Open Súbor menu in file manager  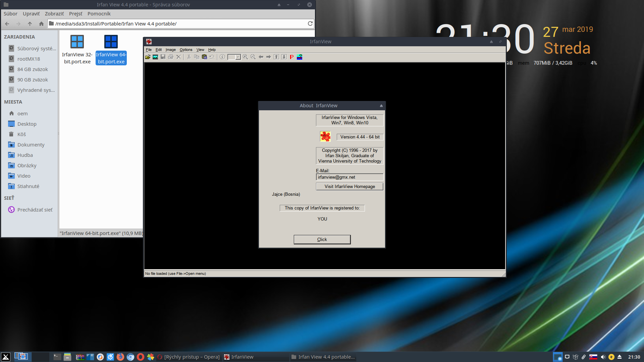(x=10, y=14)
